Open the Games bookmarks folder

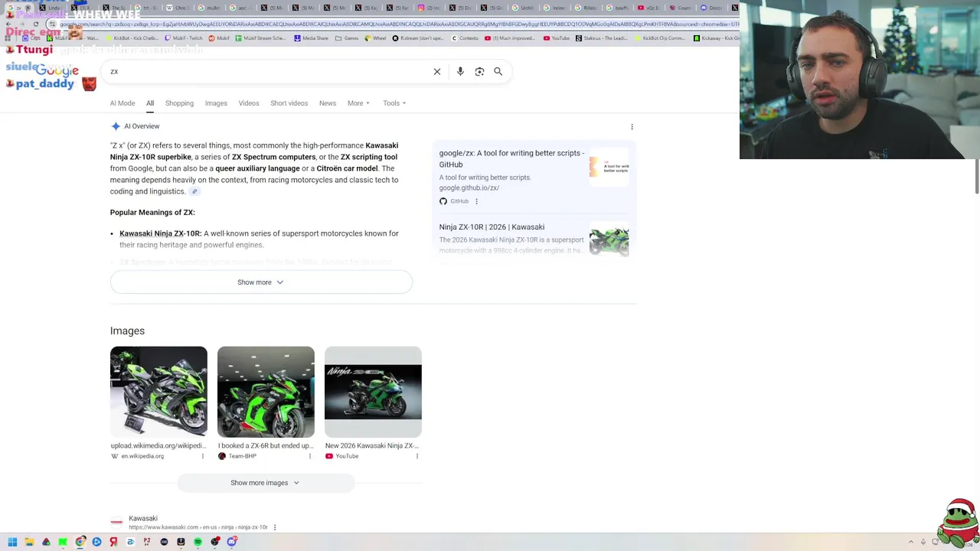coord(348,38)
